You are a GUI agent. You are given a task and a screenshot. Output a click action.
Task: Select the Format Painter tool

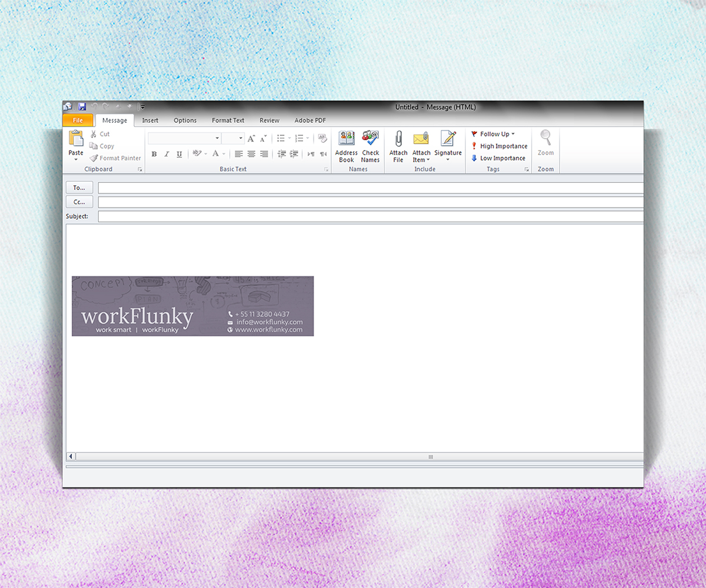pyautogui.click(x=115, y=158)
